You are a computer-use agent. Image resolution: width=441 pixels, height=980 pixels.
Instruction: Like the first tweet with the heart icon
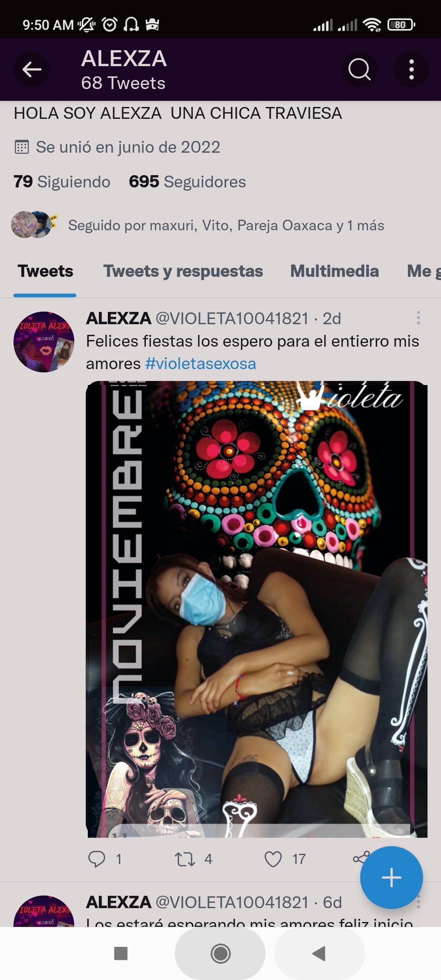point(273,859)
